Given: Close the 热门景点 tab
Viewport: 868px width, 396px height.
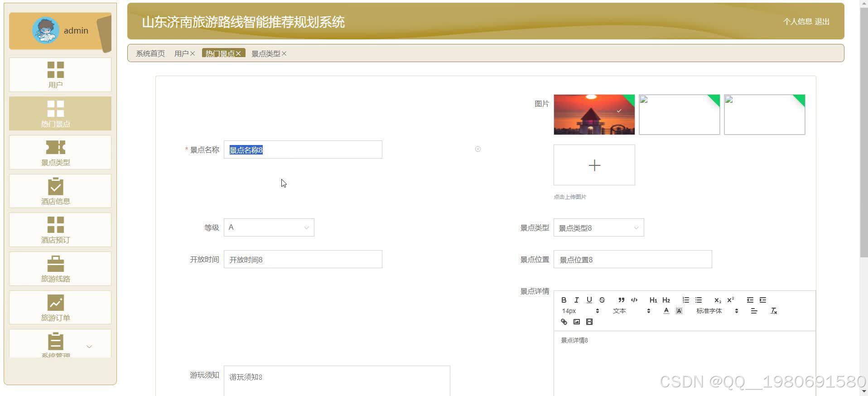Looking at the screenshot, I should coord(238,53).
